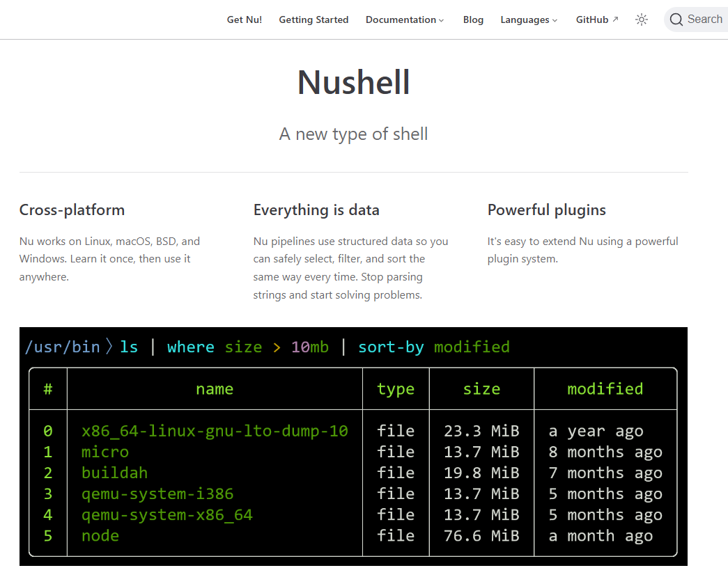Open the GitHub external link
This screenshot has width=728, height=584.
click(597, 19)
